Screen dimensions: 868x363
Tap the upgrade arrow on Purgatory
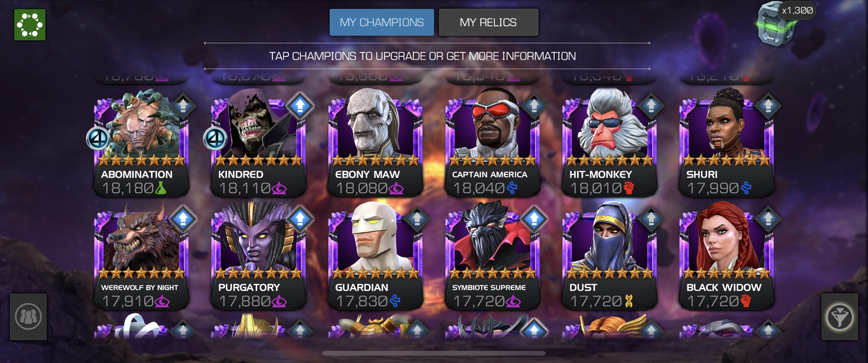(300, 219)
